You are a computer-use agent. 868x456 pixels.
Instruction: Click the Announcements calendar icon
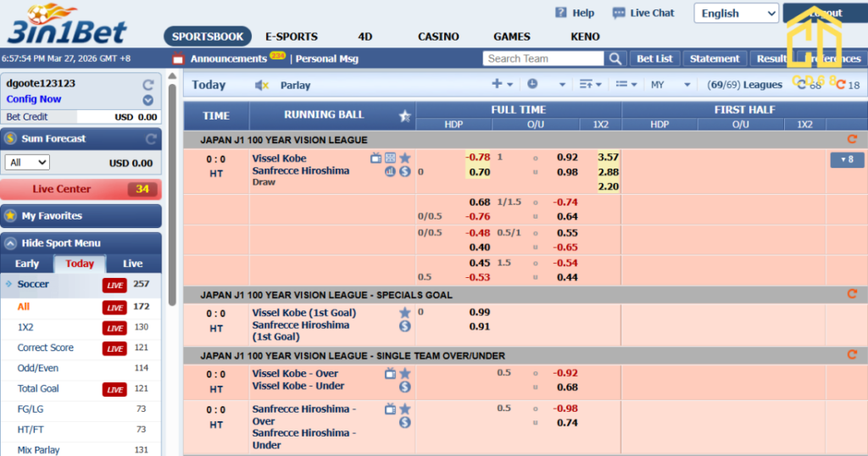[x=178, y=59]
